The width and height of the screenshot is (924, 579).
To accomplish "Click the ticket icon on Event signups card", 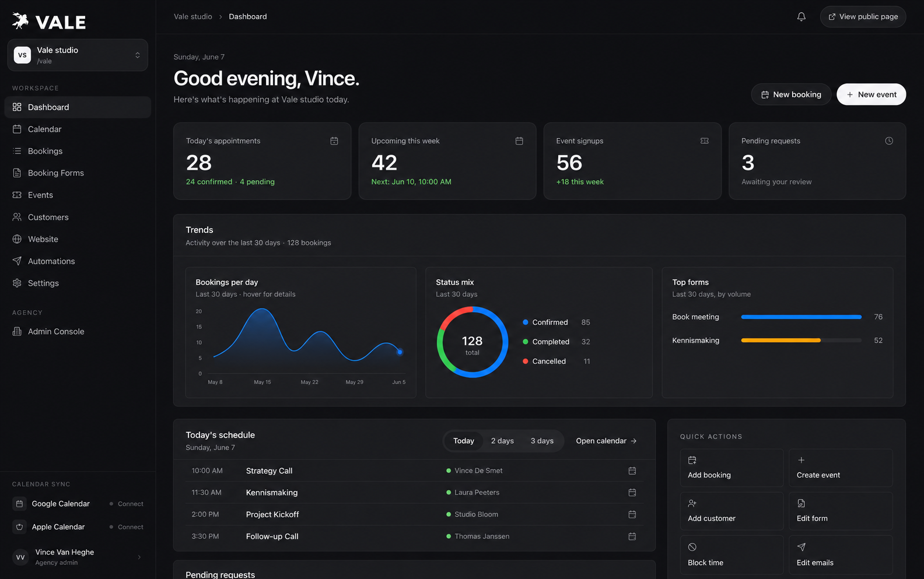I will 705,141.
